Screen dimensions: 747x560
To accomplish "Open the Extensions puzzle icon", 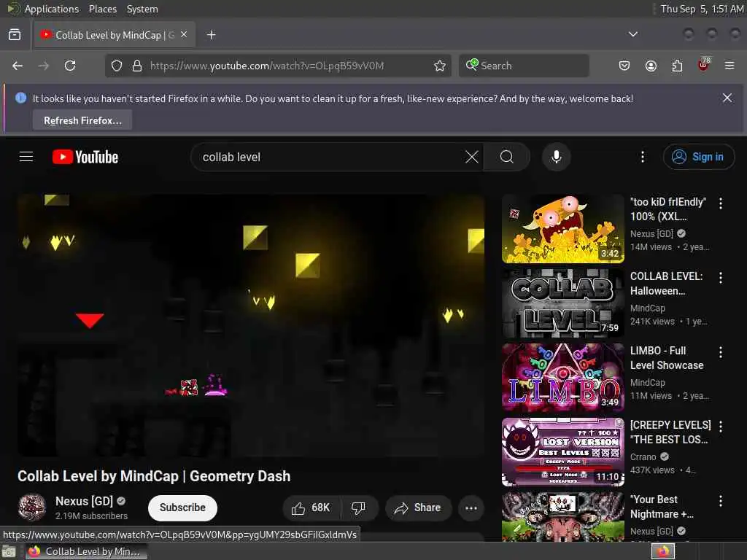I will click(677, 66).
